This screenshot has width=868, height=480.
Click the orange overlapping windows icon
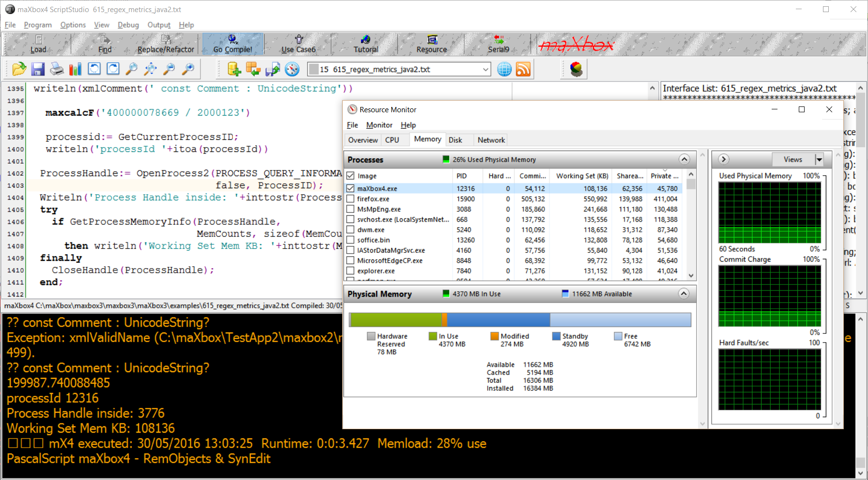coord(253,69)
